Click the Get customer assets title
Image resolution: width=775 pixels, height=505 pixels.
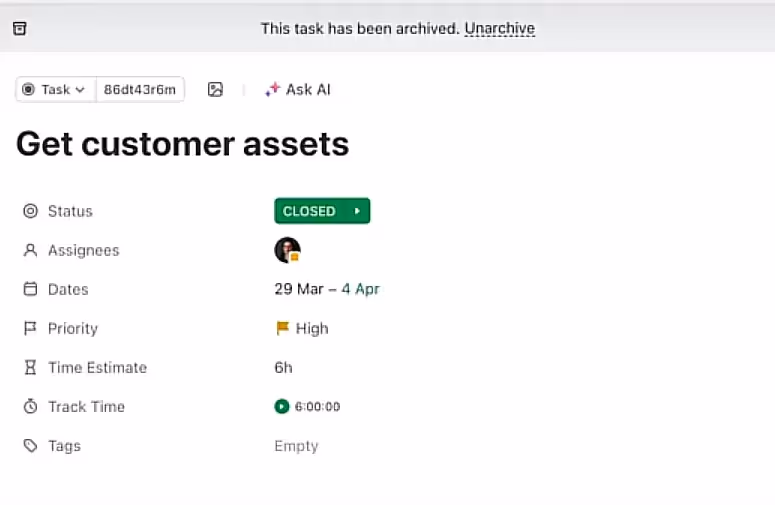click(x=182, y=144)
